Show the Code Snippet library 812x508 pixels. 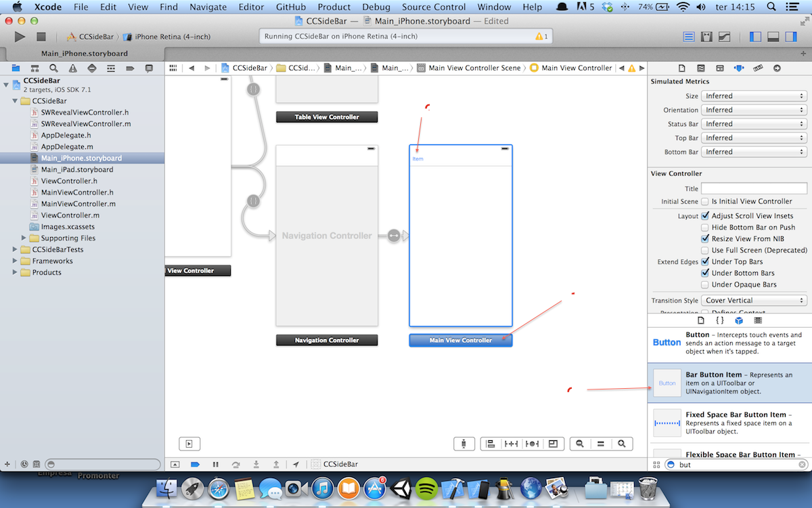click(x=720, y=320)
